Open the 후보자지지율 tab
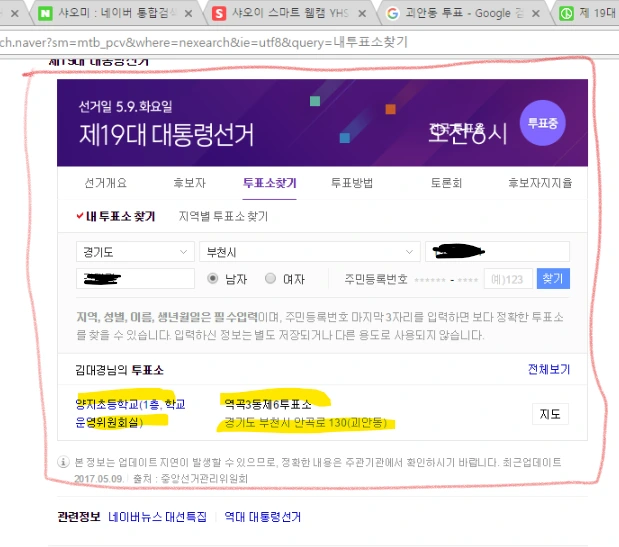619x547 pixels. [x=540, y=183]
